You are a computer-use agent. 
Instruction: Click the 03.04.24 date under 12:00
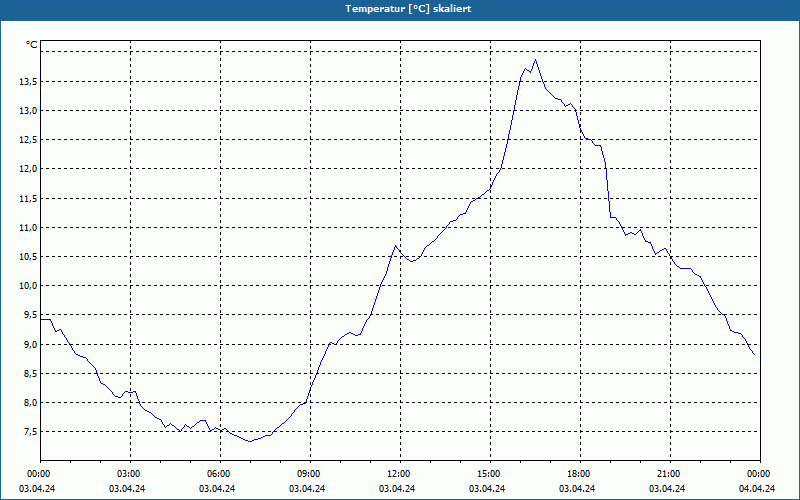pyautogui.click(x=397, y=489)
